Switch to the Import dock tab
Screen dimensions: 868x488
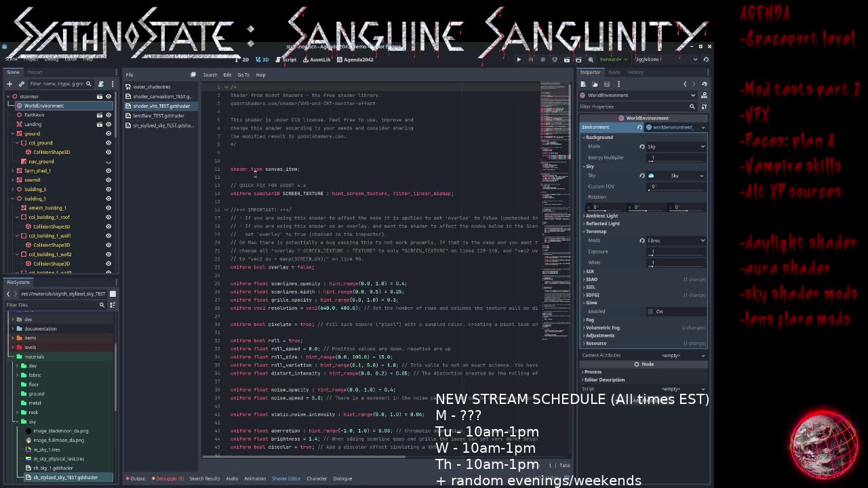point(35,72)
